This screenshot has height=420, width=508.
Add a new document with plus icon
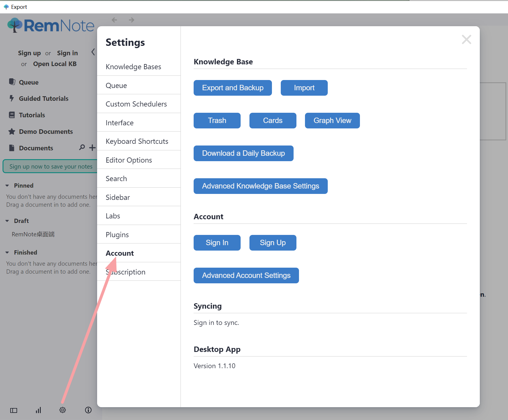pyautogui.click(x=92, y=147)
